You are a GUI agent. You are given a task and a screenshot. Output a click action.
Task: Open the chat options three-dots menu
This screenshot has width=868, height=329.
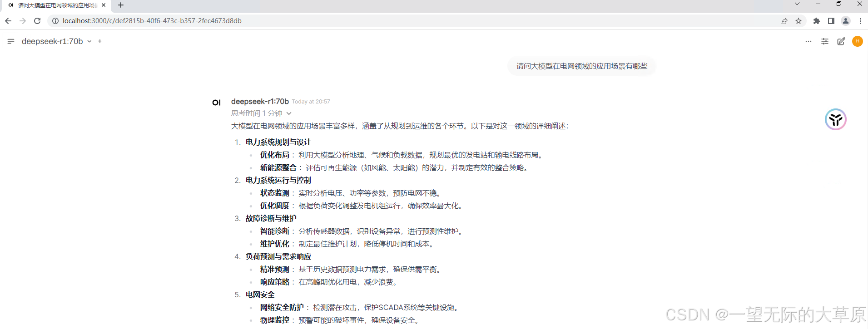[x=808, y=41]
